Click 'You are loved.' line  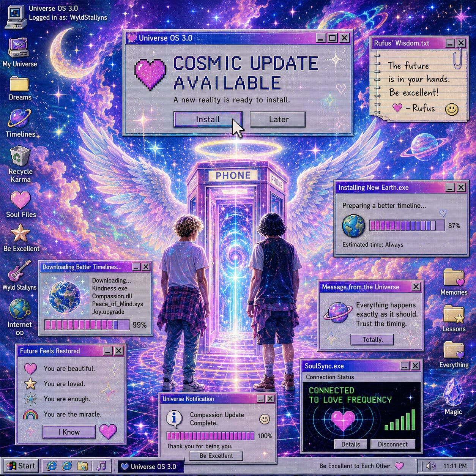(64, 384)
